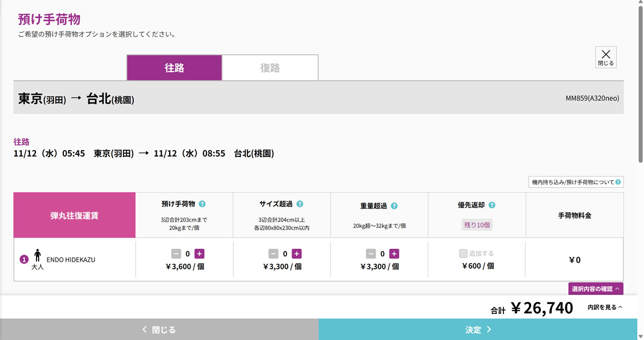Click the bottom 閉じる back button
The width and height of the screenshot is (644, 340).
tap(159, 330)
